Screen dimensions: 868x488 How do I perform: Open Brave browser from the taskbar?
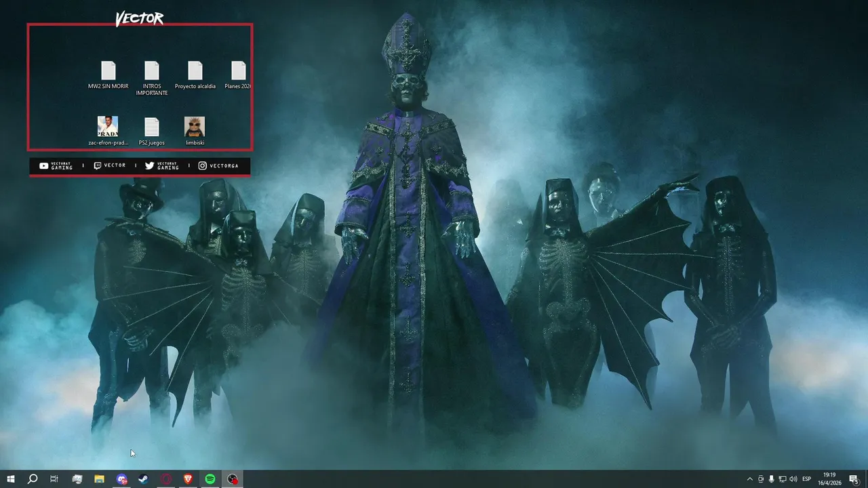(188, 479)
